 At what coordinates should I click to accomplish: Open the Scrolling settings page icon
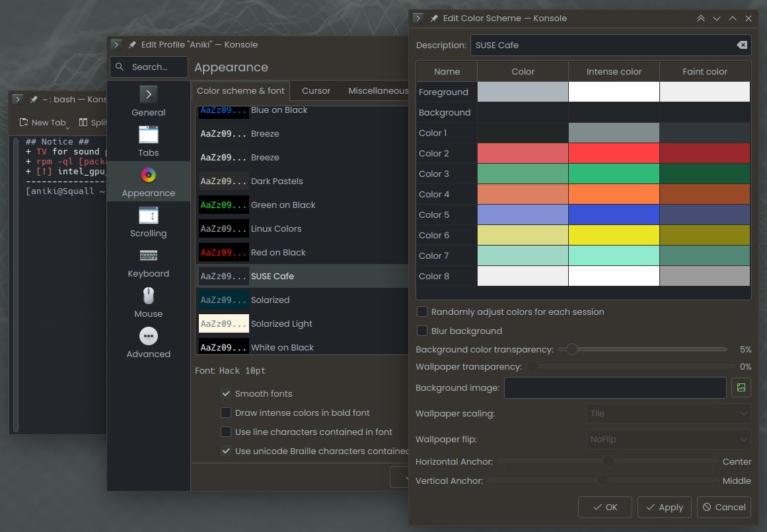[148, 215]
